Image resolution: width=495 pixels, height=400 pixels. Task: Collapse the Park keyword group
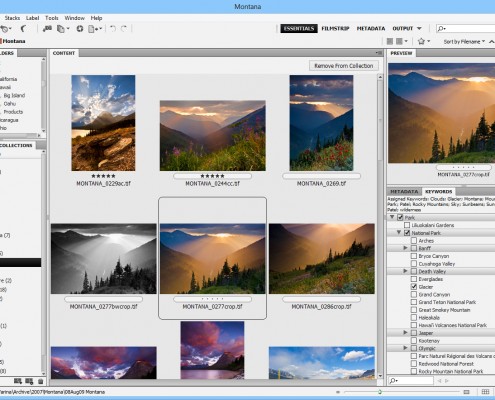[x=392, y=217]
